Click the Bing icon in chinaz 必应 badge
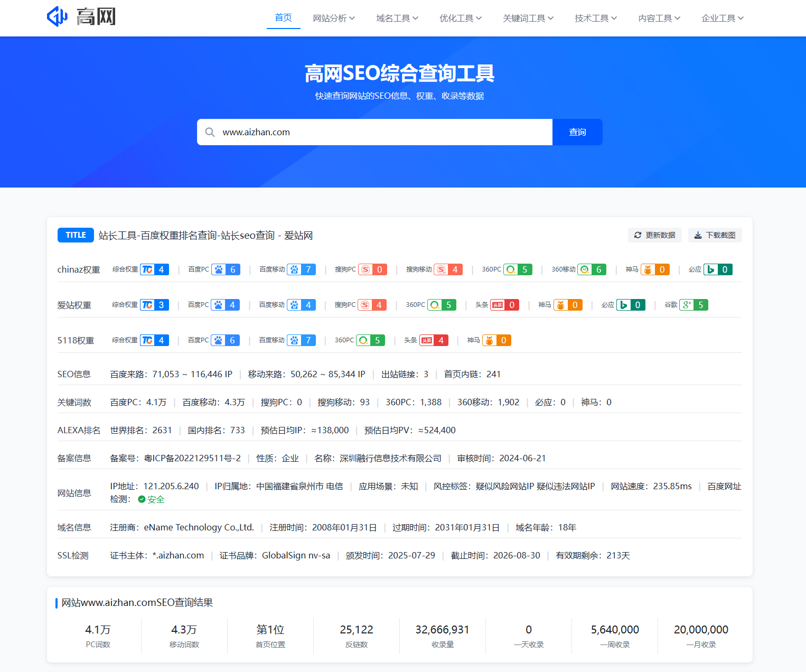The width and height of the screenshot is (806, 672). pyautogui.click(x=711, y=269)
